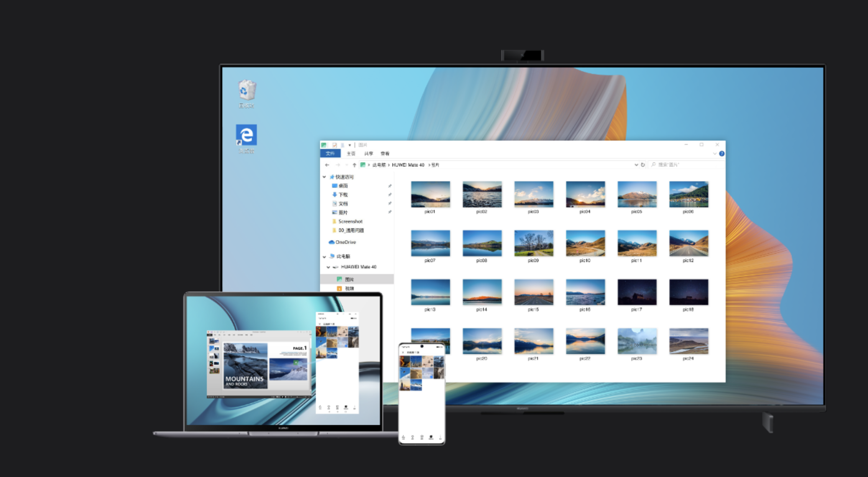Viewport: 868px width, 477px height.
Task: Click the properties icon in the quick access toolbar
Action: 334,145
